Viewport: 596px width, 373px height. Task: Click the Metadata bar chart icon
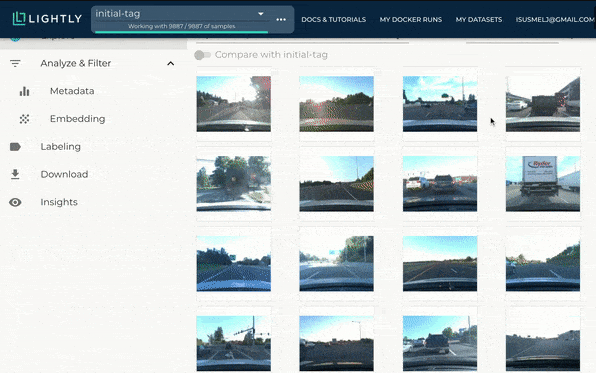click(x=24, y=91)
